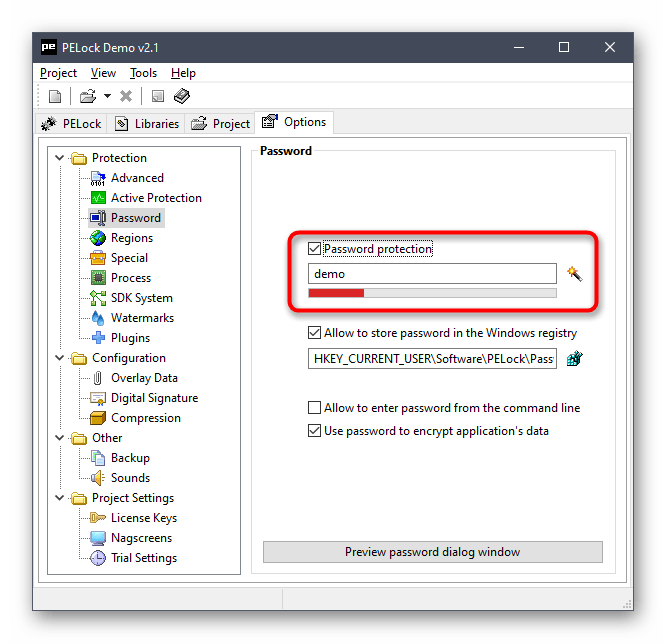Select Compression in the tree
The height and width of the screenshot is (643, 666).
(x=146, y=418)
